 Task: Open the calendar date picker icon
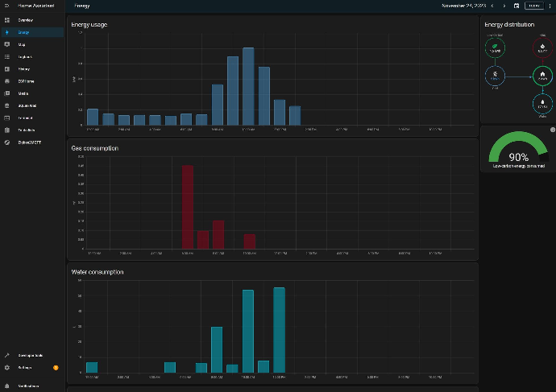point(517,6)
